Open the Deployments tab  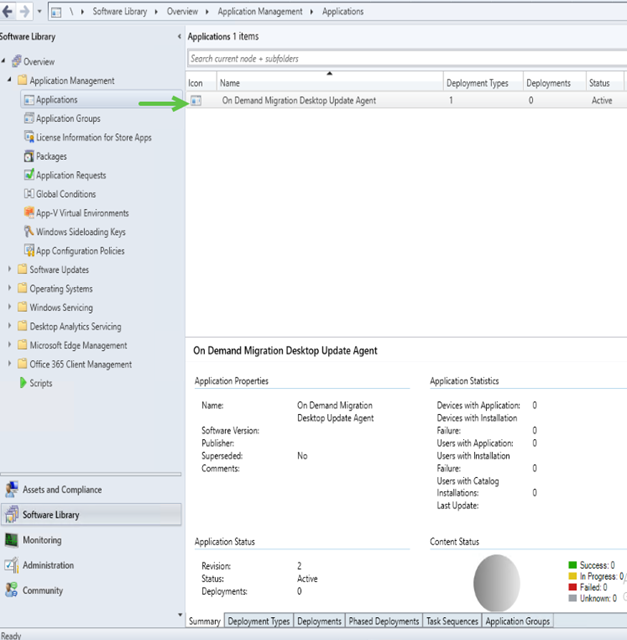click(x=319, y=621)
